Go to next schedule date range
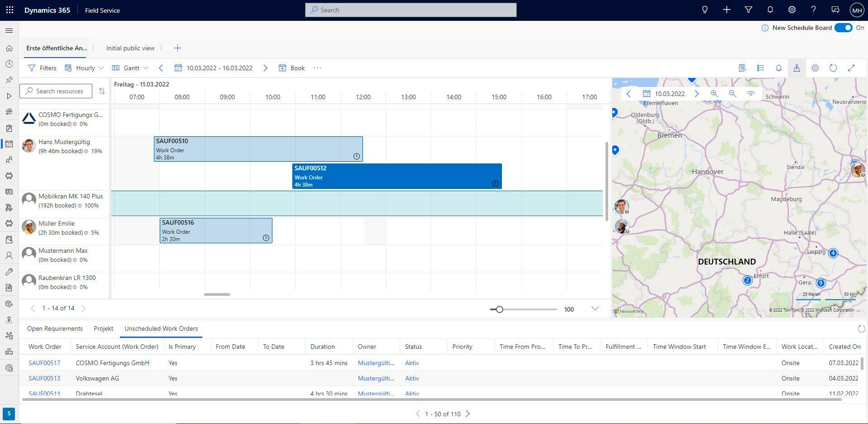The height and width of the screenshot is (424, 868). 265,68
